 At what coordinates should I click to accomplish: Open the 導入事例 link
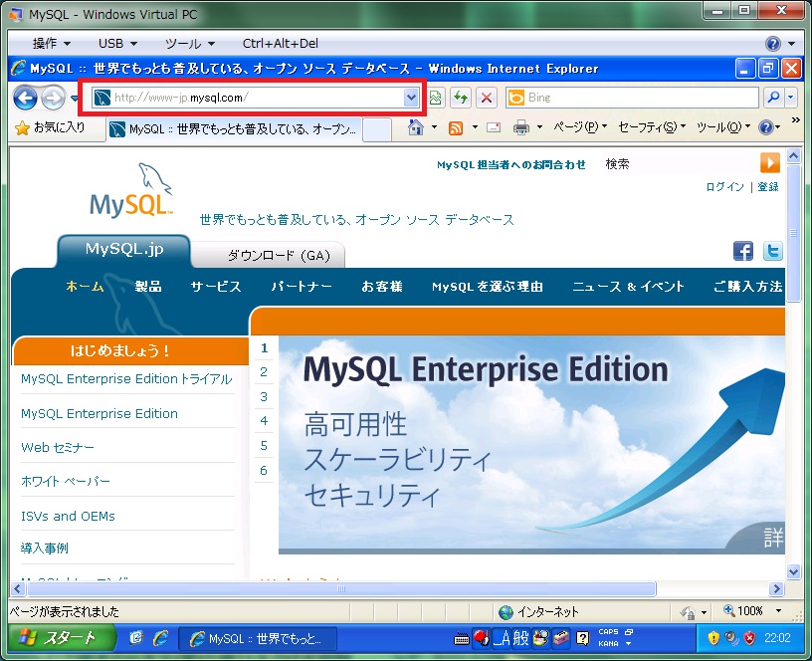45,549
